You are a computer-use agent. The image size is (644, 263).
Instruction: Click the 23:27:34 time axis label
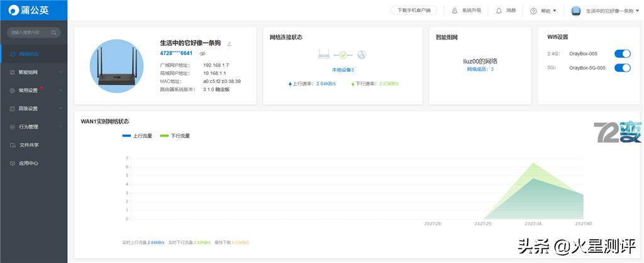(x=533, y=224)
